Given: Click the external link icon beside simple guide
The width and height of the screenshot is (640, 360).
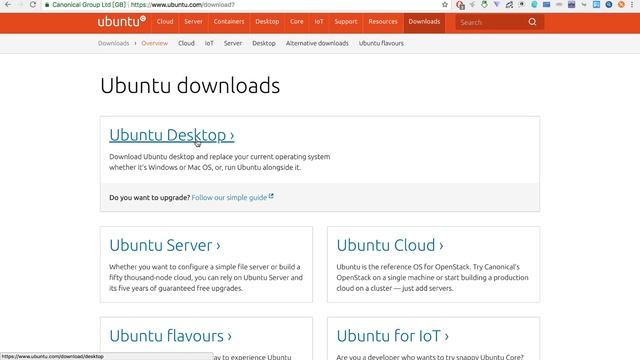Looking at the screenshot, I should click(271, 196).
